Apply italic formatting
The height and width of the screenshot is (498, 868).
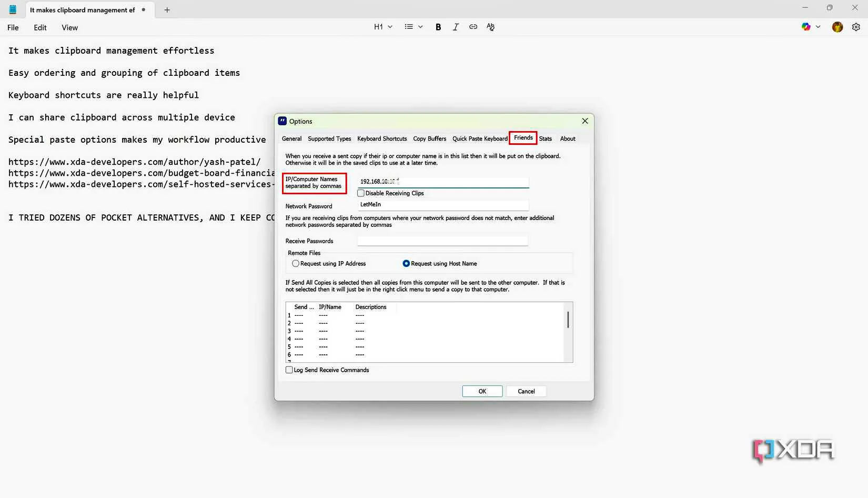pos(456,27)
